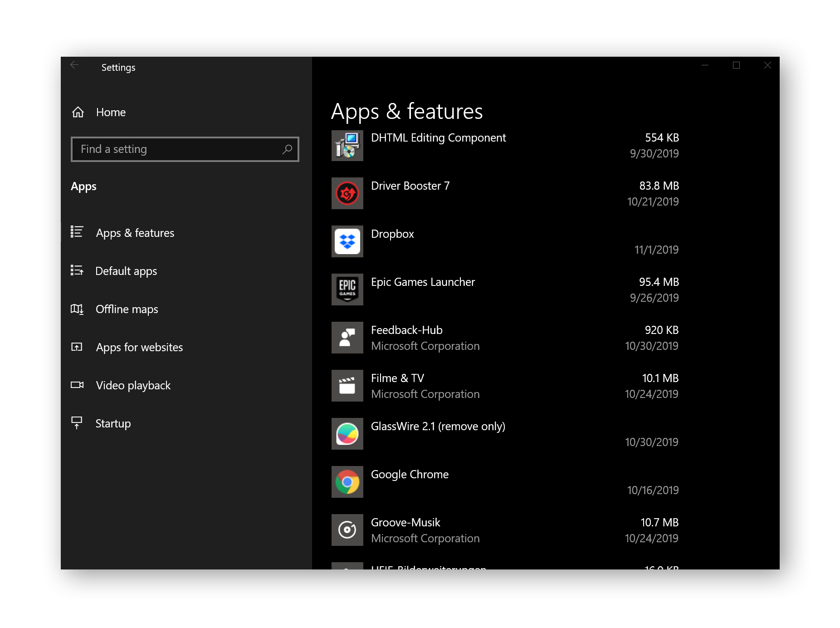Click the GlassWire 2.1 app icon
The width and height of the screenshot is (840, 628).
(x=347, y=434)
